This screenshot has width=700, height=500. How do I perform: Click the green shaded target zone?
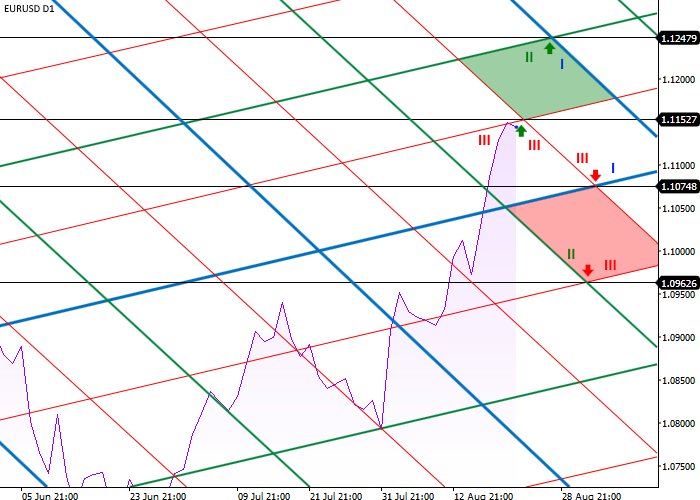pyautogui.click(x=538, y=79)
